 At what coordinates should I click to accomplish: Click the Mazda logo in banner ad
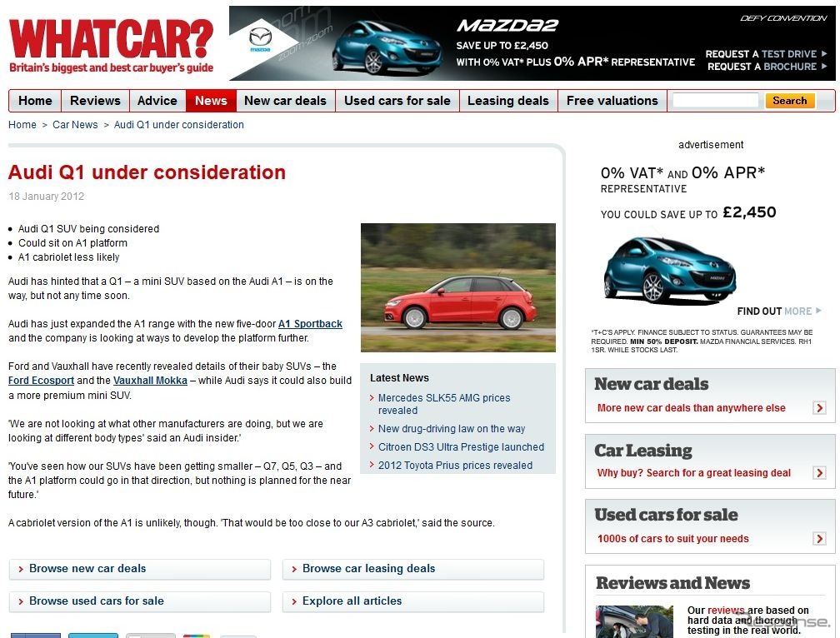(261, 40)
